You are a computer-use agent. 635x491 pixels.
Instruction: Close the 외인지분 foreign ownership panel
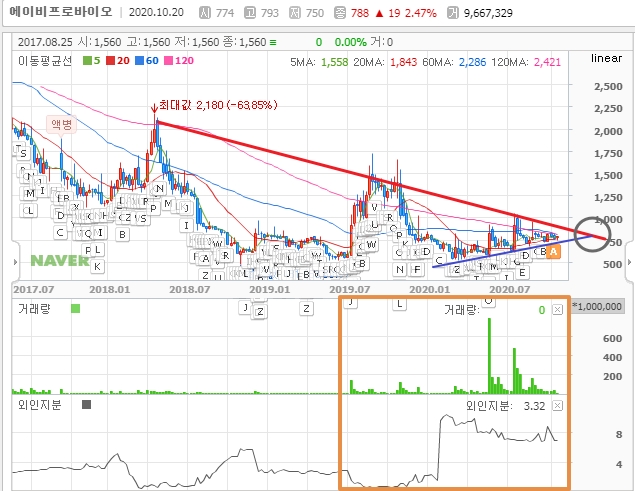[558, 406]
